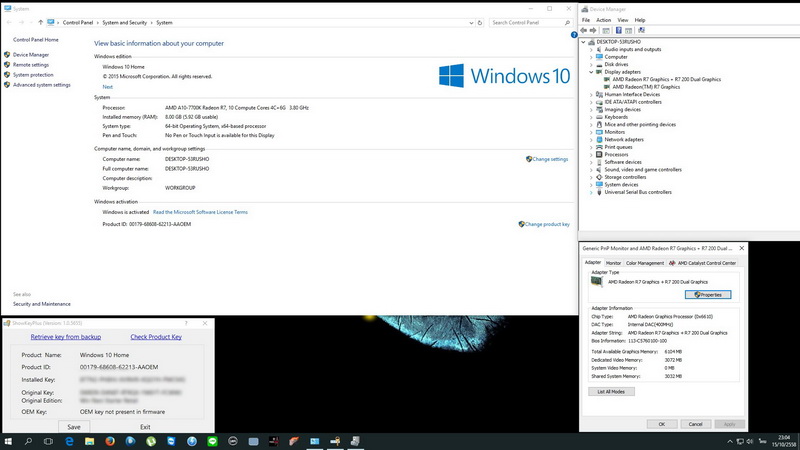Click Exit button in ShowKeyPlus
Viewport: 800px width, 450px height.
(x=145, y=427)
